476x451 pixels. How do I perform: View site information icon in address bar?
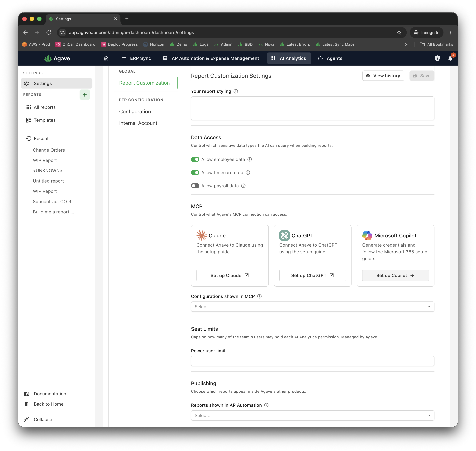pyautogui.click(x=62, y=33)
